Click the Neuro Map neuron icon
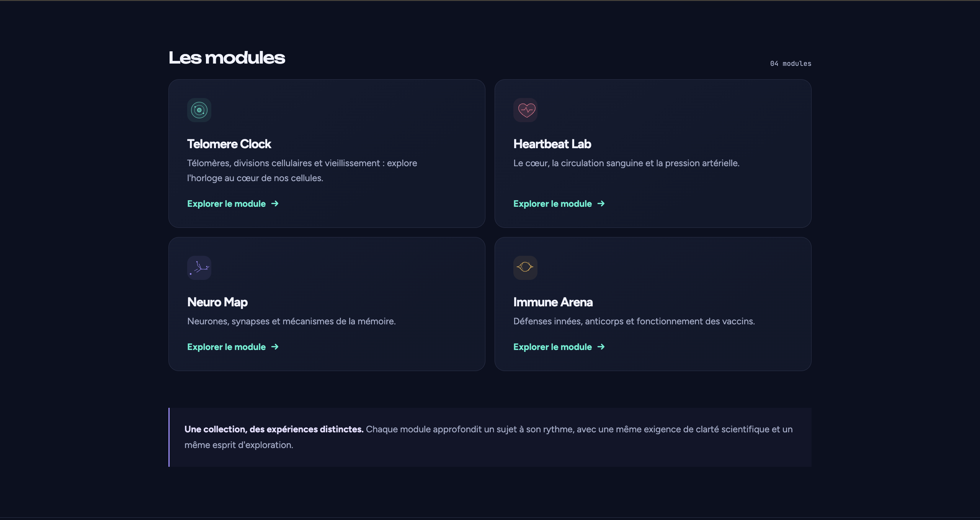The image size is (980, 520). point(199,268)
